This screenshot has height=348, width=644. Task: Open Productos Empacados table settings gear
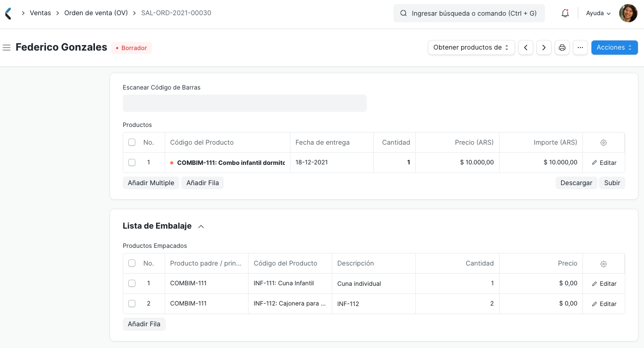tap(604, 264)
